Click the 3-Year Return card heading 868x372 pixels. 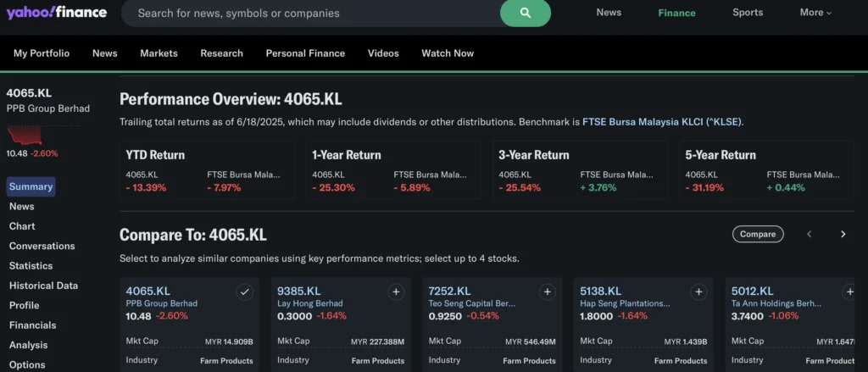[534, 155]
